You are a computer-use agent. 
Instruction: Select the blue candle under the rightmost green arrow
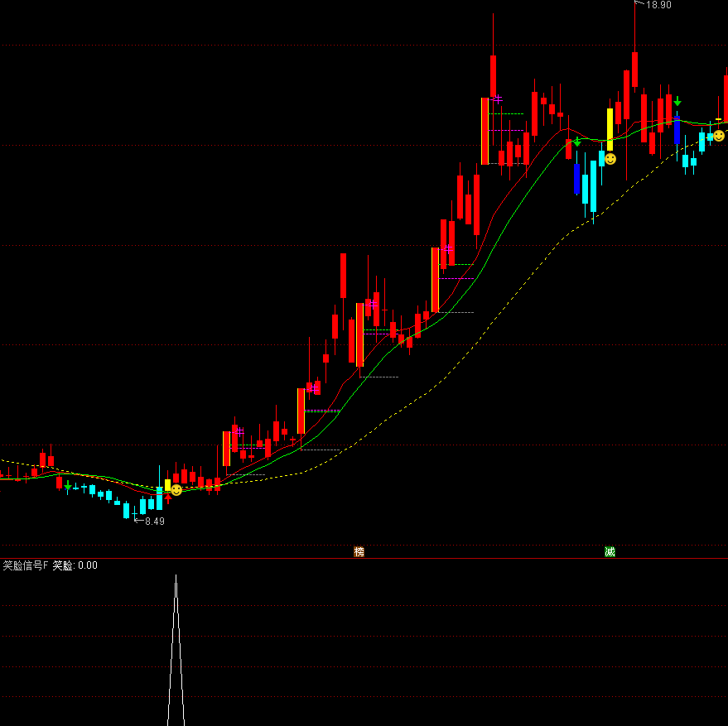pyautogui.click(x=677, y=130)
